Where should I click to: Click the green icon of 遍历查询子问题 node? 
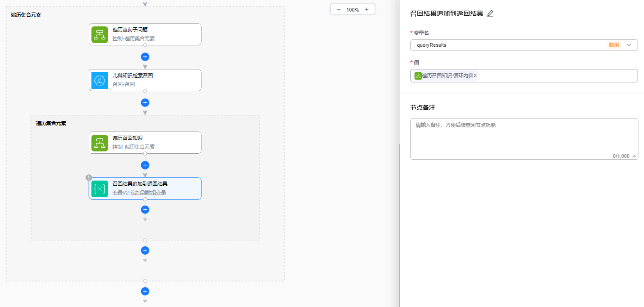click(x=99, y=34)
